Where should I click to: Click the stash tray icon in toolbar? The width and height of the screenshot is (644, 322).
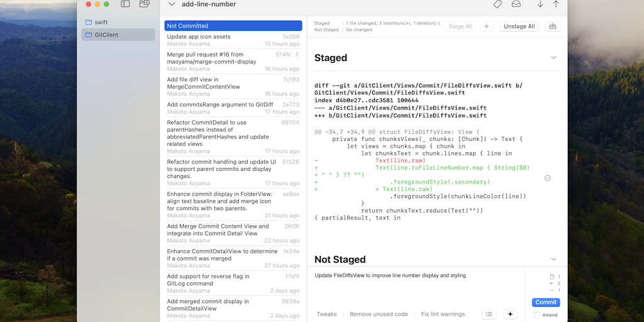516,4
